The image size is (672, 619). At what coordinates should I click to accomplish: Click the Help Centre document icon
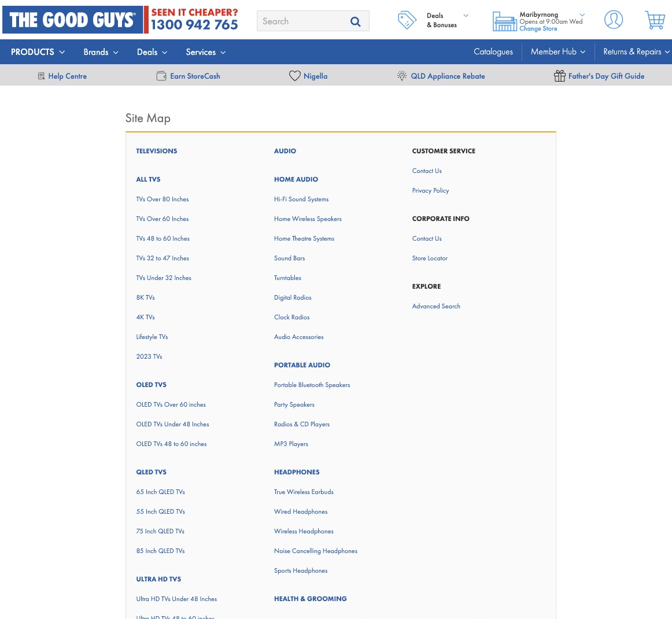41,76
